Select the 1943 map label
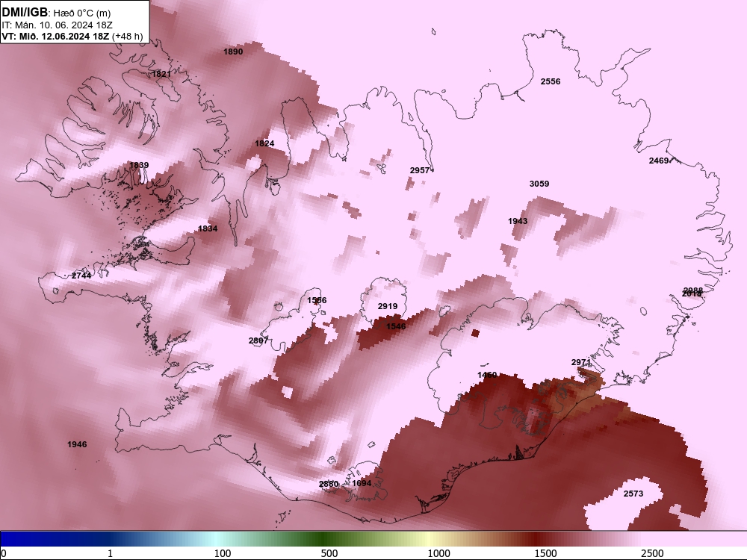The width and height of the screenshot is (747, 560). (518, 221)
